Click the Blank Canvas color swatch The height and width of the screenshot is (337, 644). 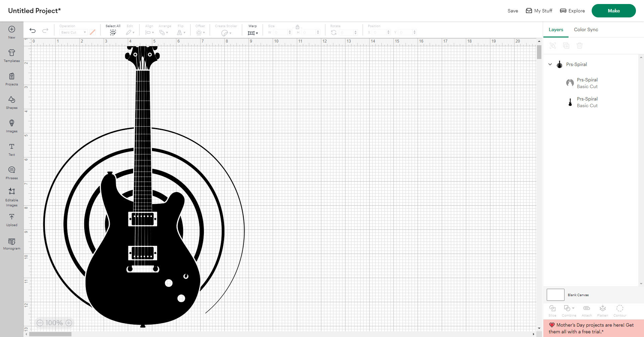555,295
